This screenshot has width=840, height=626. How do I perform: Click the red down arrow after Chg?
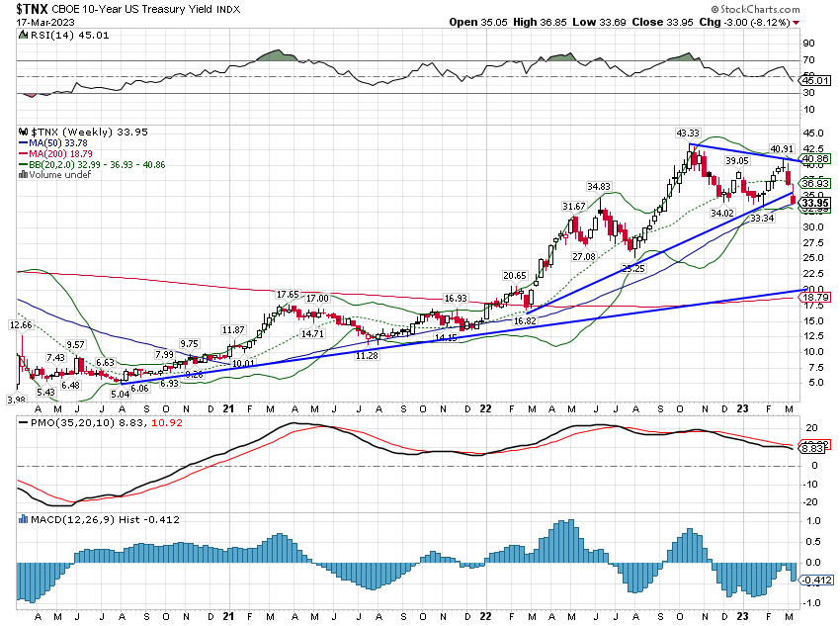(797, 23)
